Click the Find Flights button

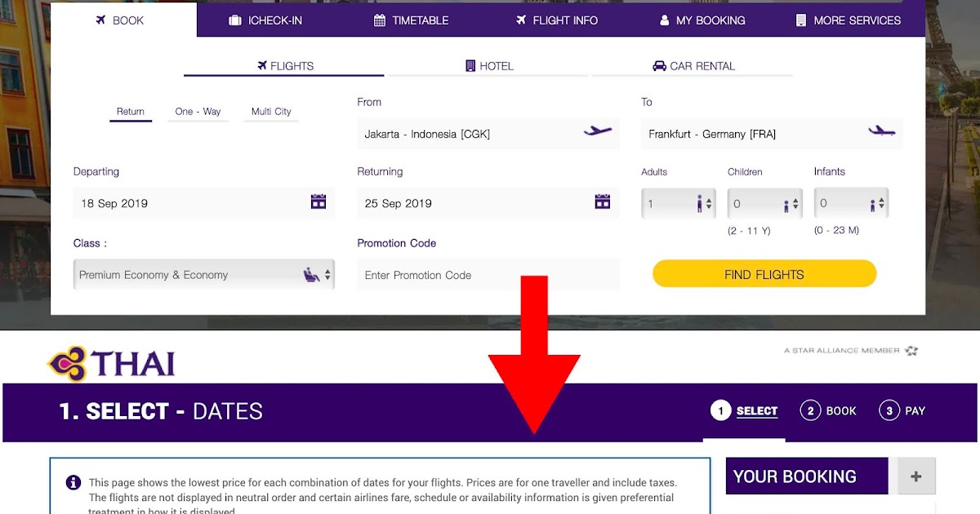pos(764,274)
